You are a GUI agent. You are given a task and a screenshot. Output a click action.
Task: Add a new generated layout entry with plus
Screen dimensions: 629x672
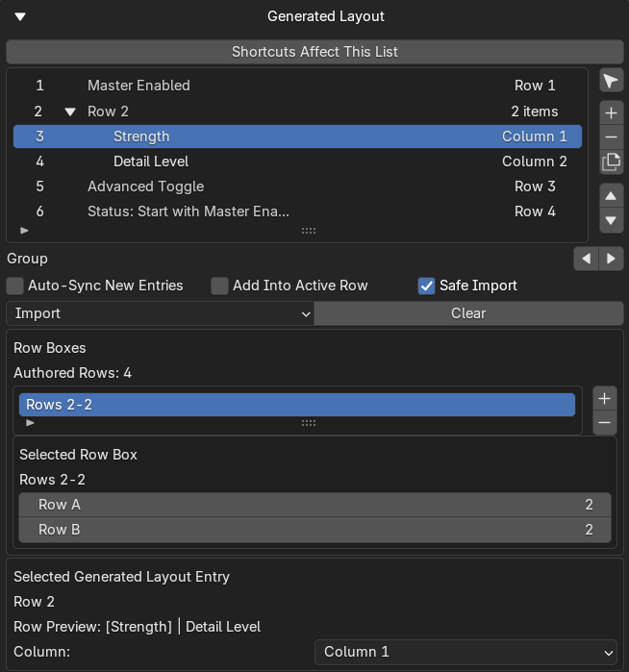pyautogui.click(x=611, y=113)
